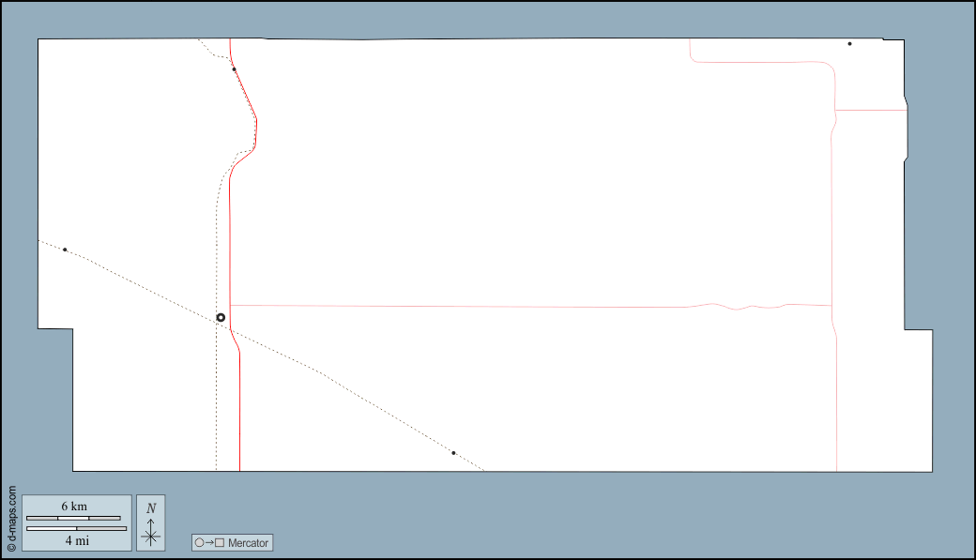Screen dimensions: 976x560
Task: Select the ring-shaped main town marker
Action: coord(221,318)
